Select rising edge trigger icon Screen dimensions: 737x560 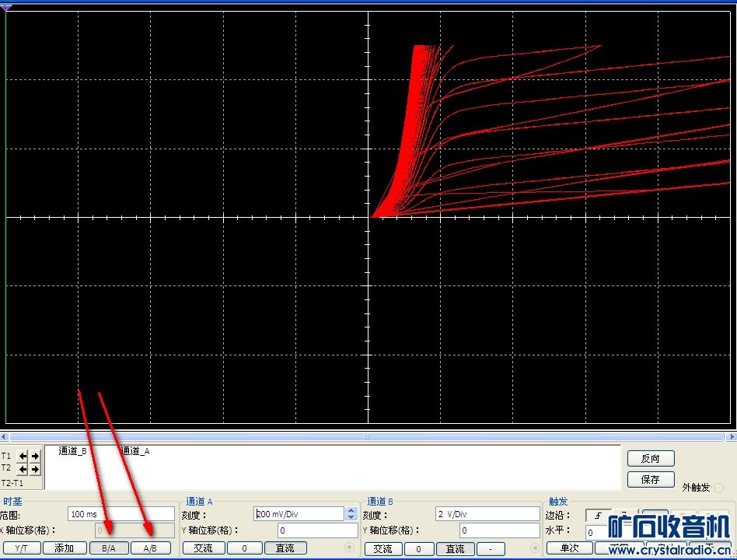[x=597, y=515]
